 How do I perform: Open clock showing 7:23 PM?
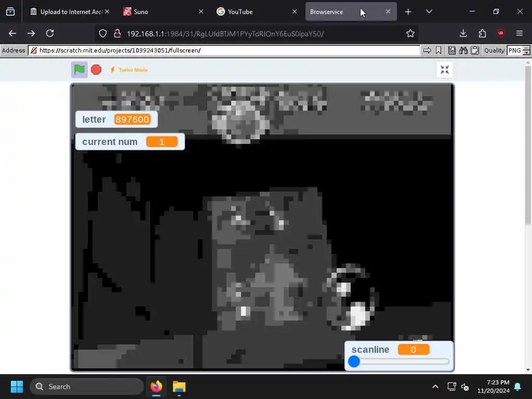494,387
